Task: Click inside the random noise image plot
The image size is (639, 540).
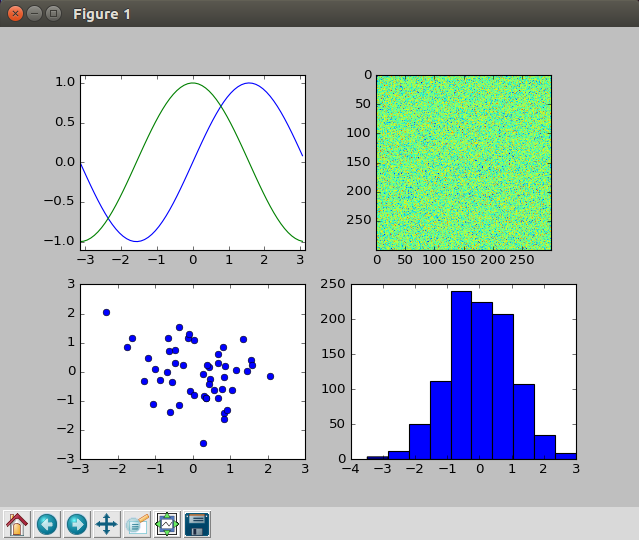Action: [x=463, y=162]
